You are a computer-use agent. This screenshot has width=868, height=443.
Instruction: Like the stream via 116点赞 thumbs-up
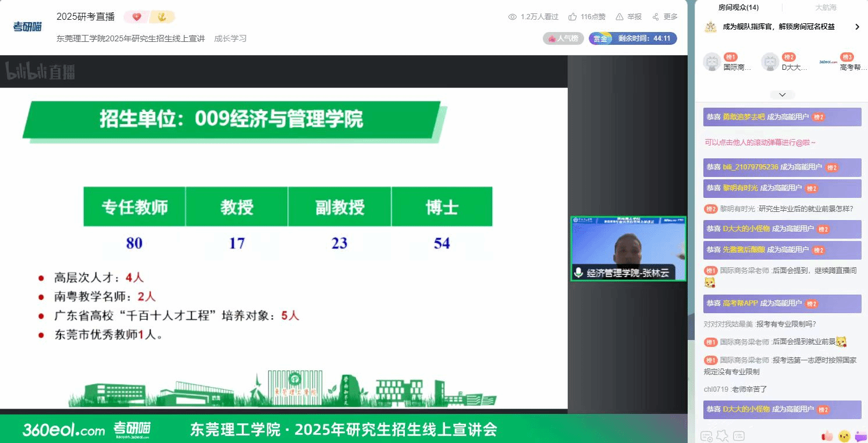[586, 17]
